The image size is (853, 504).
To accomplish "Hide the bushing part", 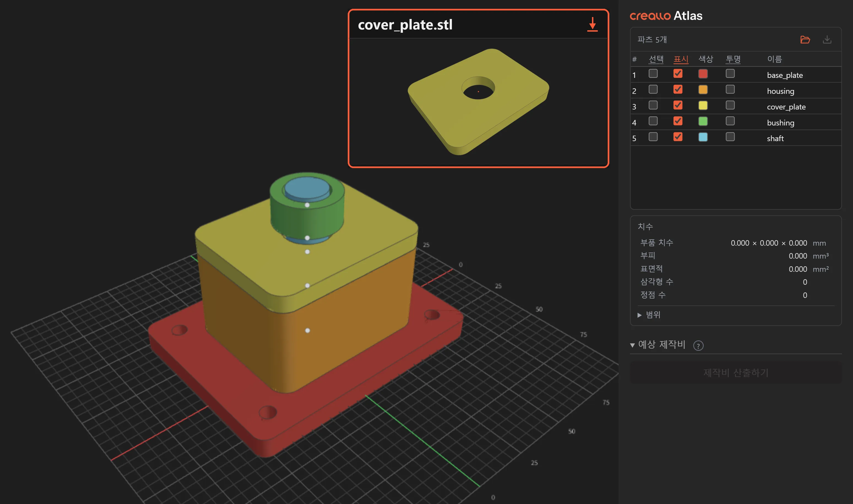I will (x=678, y=121).
